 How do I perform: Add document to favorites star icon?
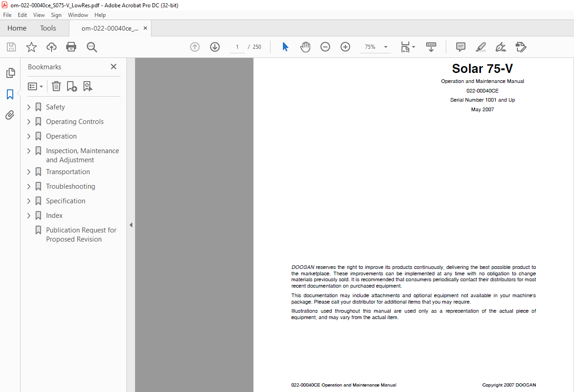[31, 47]
